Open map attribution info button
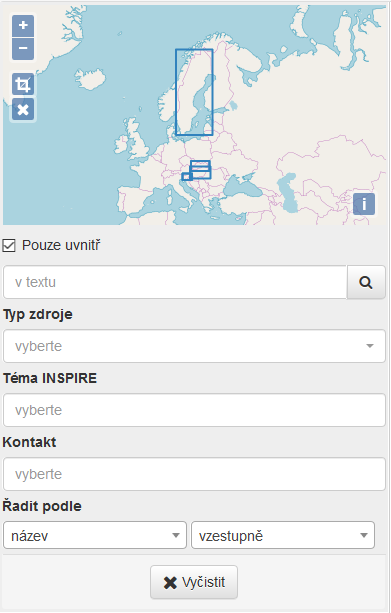The width and height of the screenshot is (391, 613). [364, 204]
